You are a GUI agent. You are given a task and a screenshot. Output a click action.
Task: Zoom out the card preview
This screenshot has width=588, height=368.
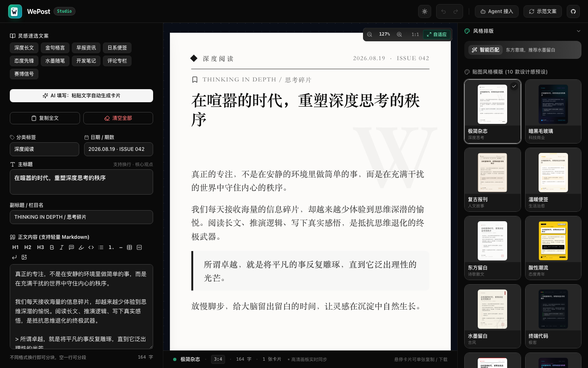point(370,34)
